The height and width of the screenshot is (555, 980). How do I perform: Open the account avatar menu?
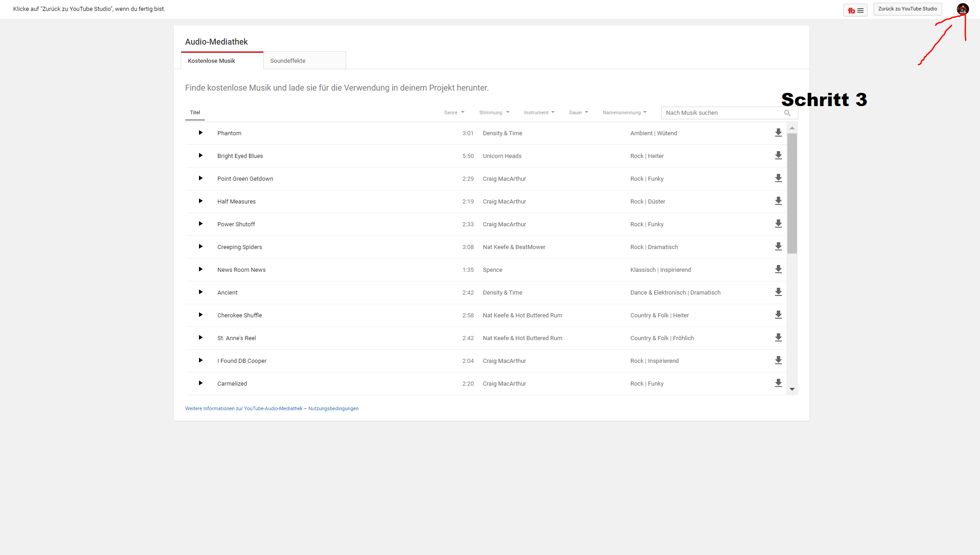(x=962, y=9)
